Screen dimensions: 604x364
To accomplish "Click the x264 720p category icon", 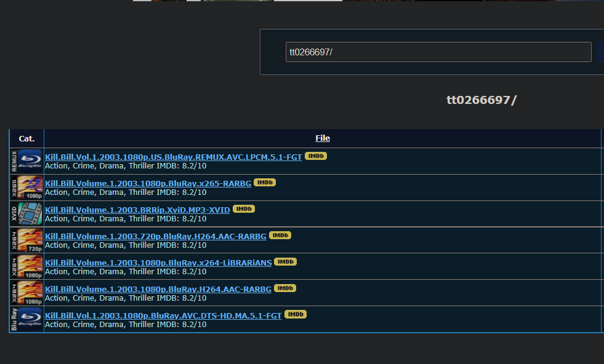I will pos(26,239).
